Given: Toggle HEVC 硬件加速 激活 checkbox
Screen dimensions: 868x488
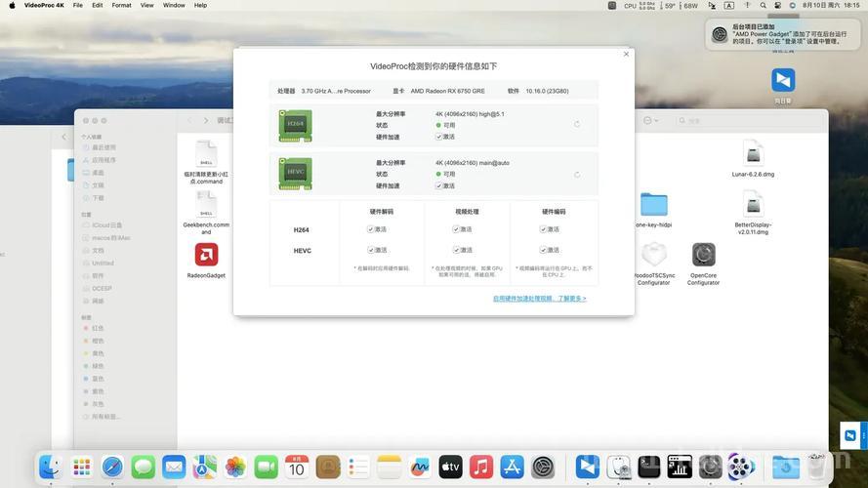Looking at the screenshot, I should tap(438, 185).
